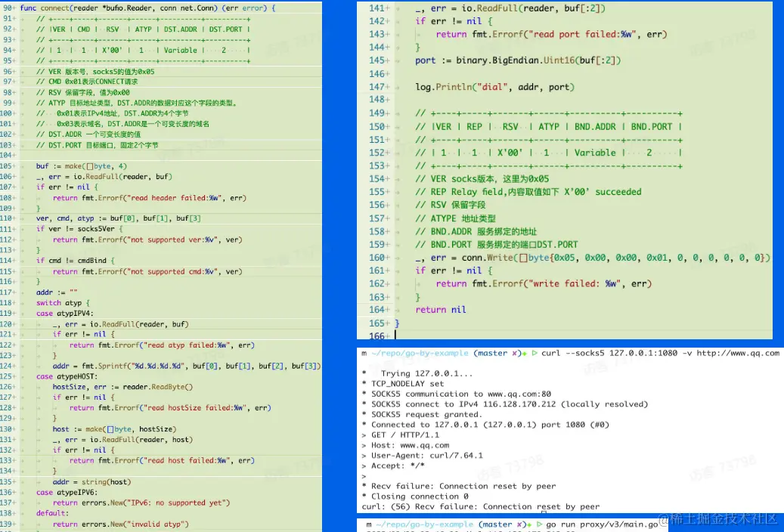Click the fmt.Sprintf "%d.%d.%d.%d" line
Screen dimensions: 784x532
click(187, 366)
